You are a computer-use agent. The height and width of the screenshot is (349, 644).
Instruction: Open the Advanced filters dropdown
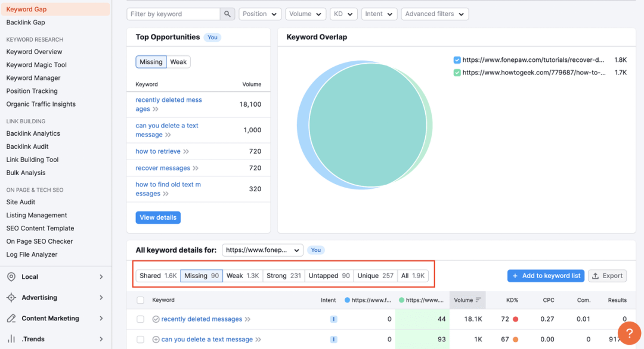click(434, 14)
